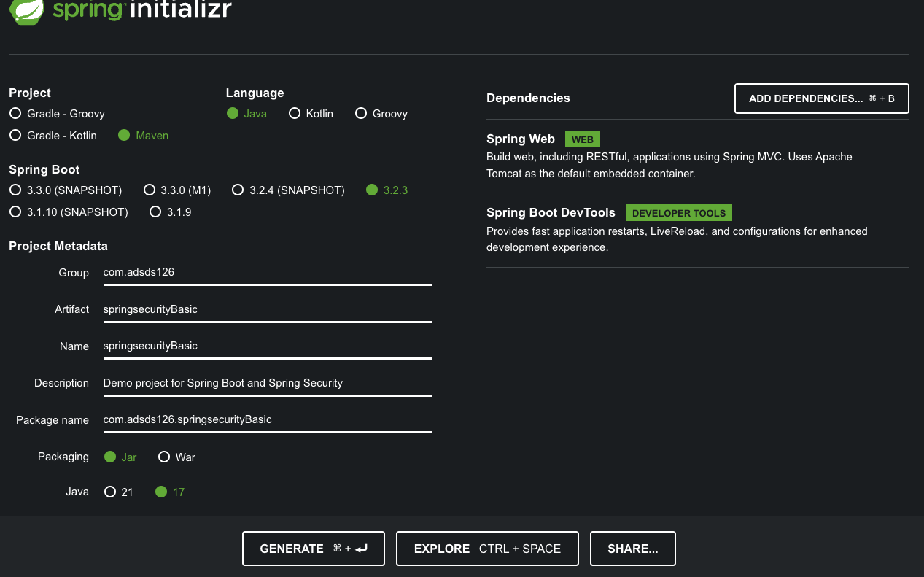Set packaging to Jar
Screen dimensions: 924x577
pyautogui.click(x=120, y=457)
